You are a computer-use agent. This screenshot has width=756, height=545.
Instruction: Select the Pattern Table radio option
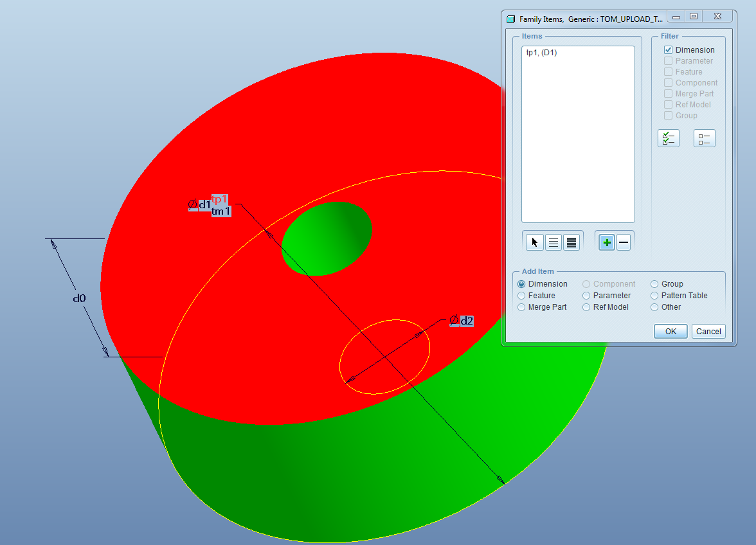(x=654, y=296)
